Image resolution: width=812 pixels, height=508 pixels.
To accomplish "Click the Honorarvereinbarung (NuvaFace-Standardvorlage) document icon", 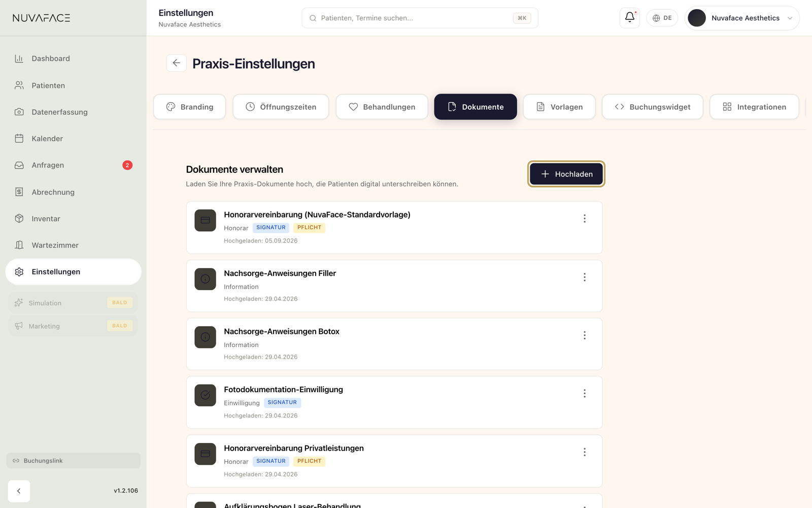I will 205,220.
